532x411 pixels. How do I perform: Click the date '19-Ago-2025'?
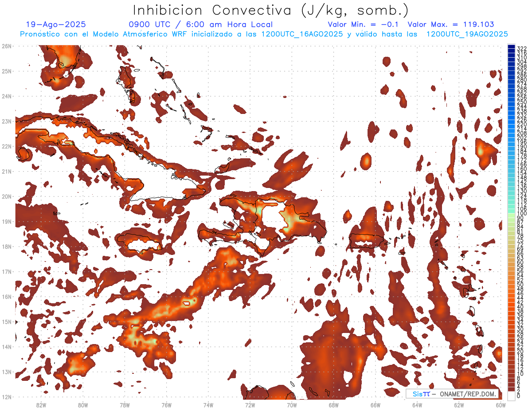(56, 25)
